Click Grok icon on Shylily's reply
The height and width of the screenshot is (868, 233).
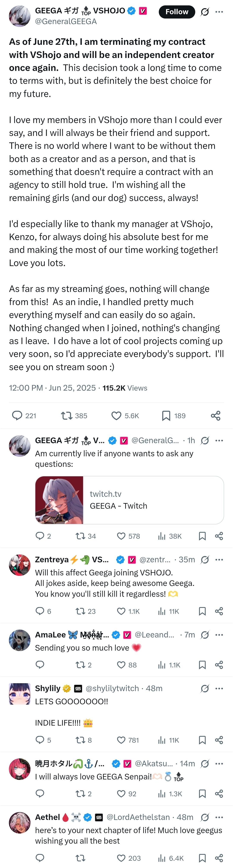coord(205,688)
